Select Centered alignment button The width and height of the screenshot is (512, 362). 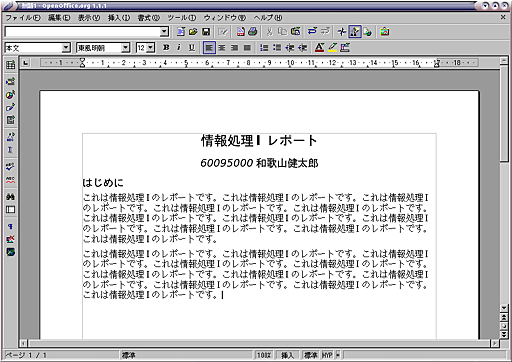[x=222, y=48]
